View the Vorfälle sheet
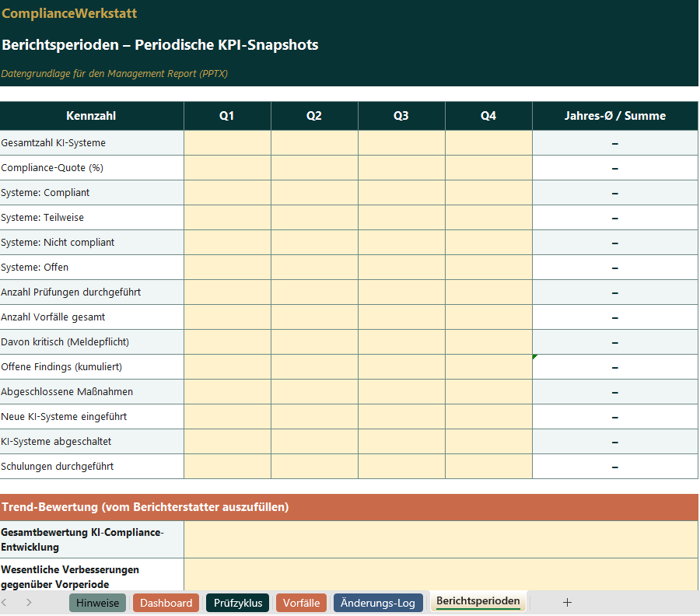This screenshot has height=616, width=700. tap(301, 602)
